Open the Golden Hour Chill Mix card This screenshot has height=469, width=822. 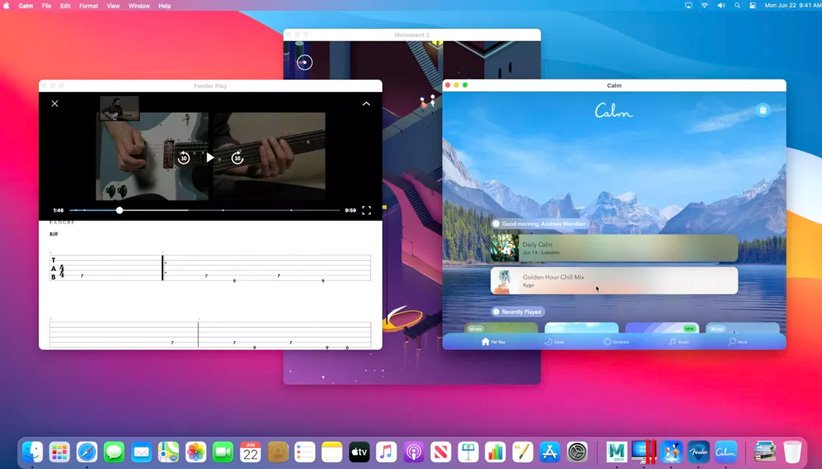(x=614, y=280)
